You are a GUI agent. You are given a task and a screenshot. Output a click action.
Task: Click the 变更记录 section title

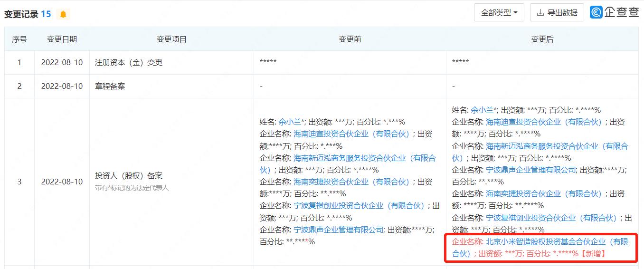click(21, 14)
